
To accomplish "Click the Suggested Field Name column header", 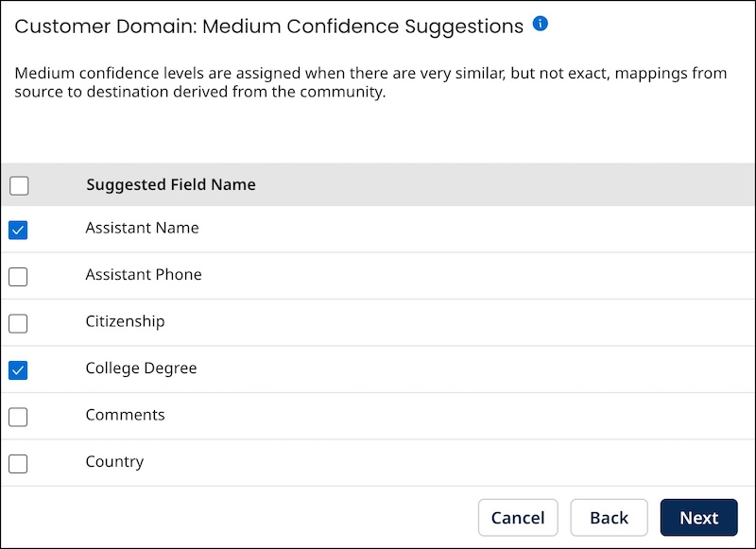I will point(170,184).
